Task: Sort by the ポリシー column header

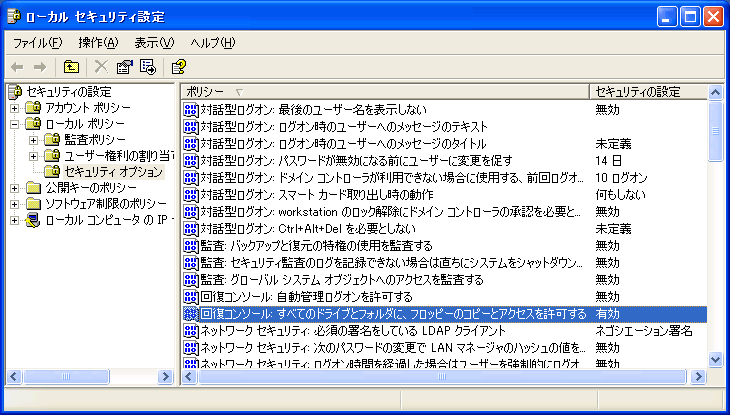Action: pyautogui.click(x=384, y=92)
